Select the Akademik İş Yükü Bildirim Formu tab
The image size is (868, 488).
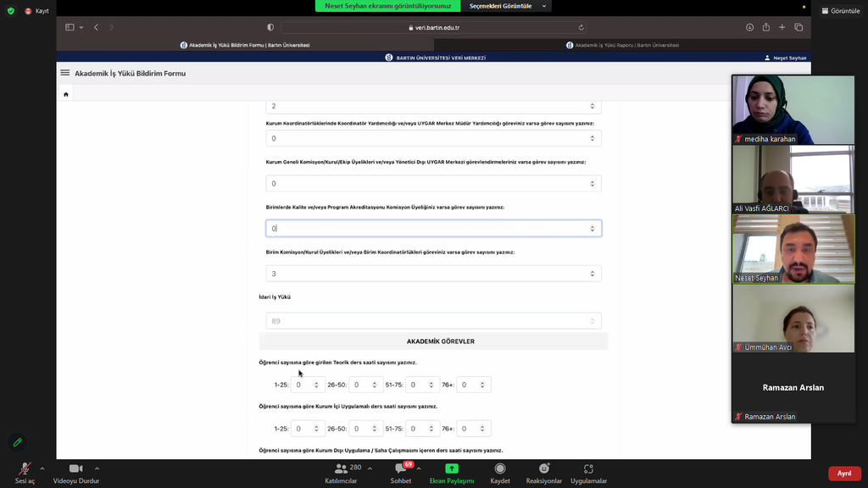click(245, 45)
